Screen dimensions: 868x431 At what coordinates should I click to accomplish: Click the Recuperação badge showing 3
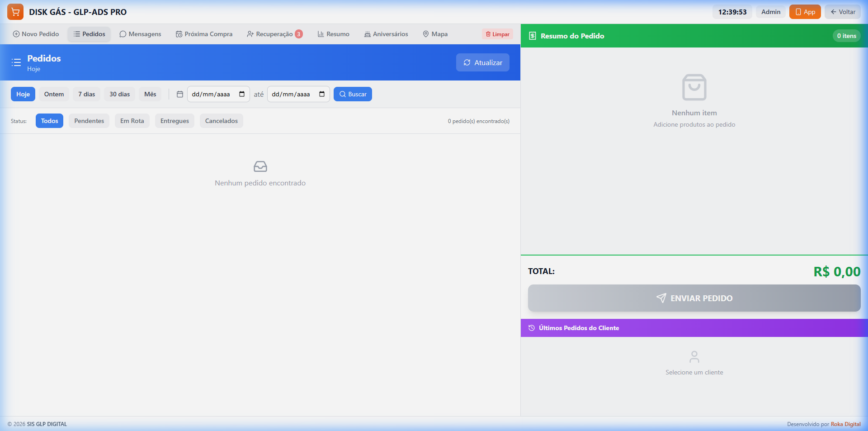tap(298, 34)
